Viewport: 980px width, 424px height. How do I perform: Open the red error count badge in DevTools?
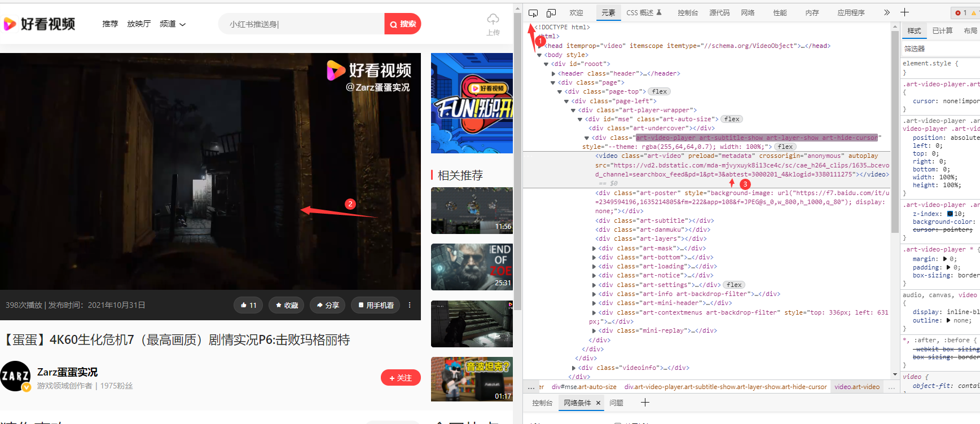(961, 12)
